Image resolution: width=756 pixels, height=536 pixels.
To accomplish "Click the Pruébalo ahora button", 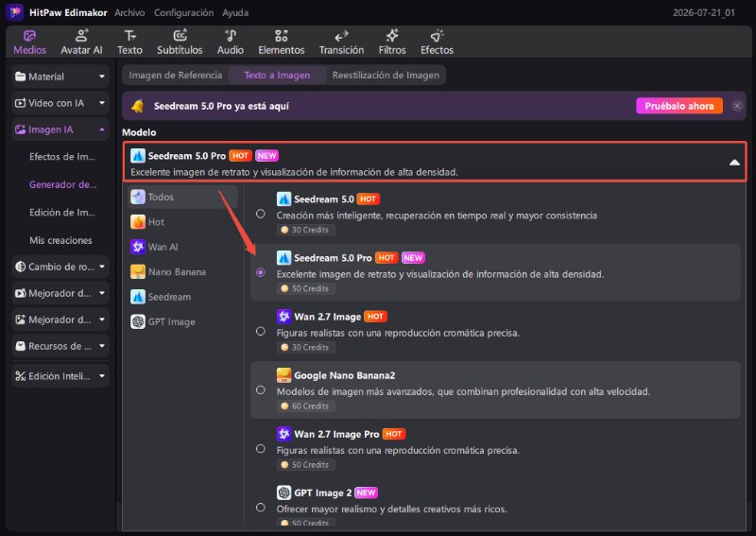I will (x=679, y=106).
